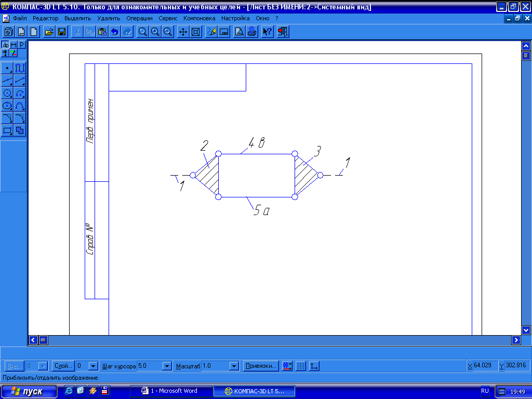The width and height of the screenshot is (532, 399).
Task: Select zoom by window magnifier
Action: (x=143, y=32)
